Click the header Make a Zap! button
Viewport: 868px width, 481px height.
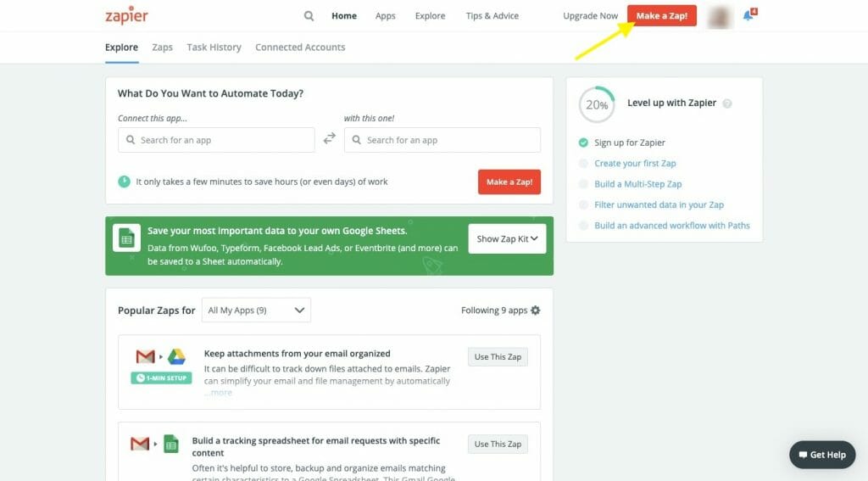(x=661, y=16)
